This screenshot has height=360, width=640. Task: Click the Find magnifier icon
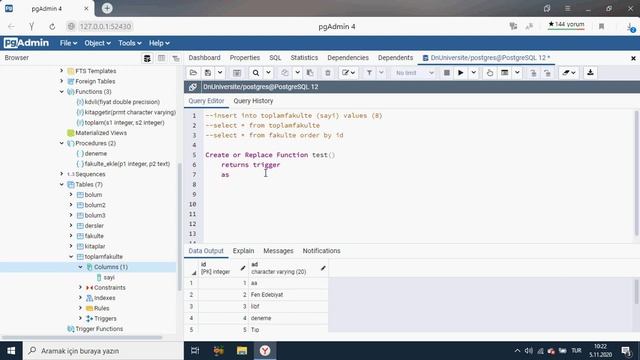coord(256,73)
